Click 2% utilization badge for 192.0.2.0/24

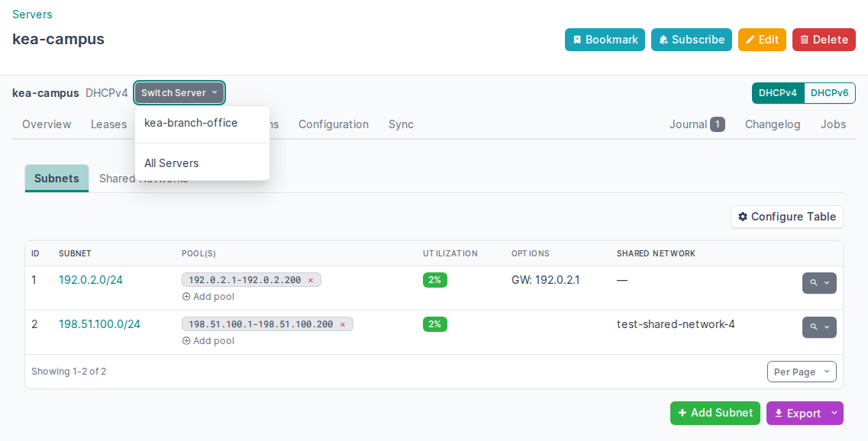pyautogui.click(x=434, y=280)
